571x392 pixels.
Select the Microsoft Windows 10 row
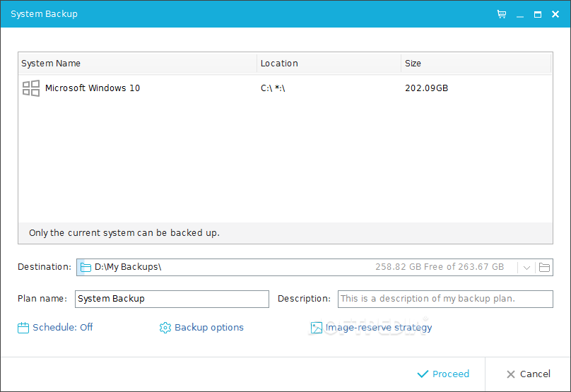coord(285,88)
